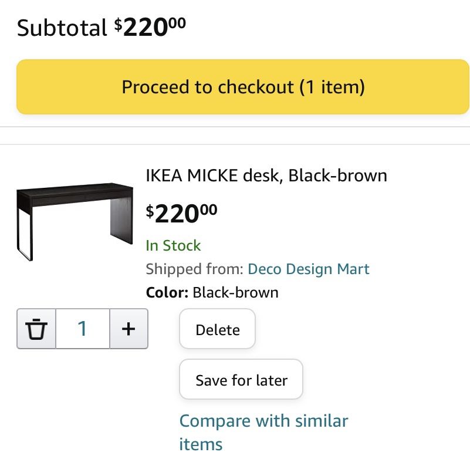Viewport: 470px width, 476px height.
Task: Select Save for later for the desk
Action: pos(241,380)
